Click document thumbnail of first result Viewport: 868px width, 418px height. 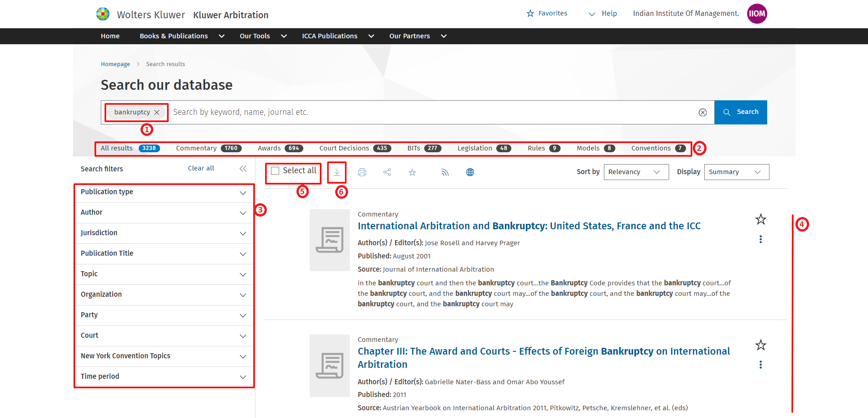tap(330, 240)
